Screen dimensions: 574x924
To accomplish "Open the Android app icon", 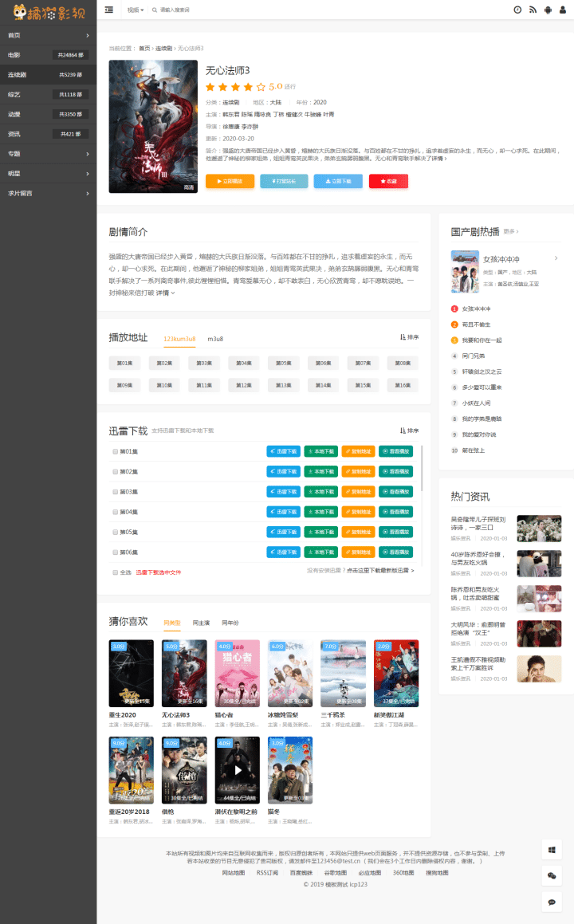I will (548, 10).
